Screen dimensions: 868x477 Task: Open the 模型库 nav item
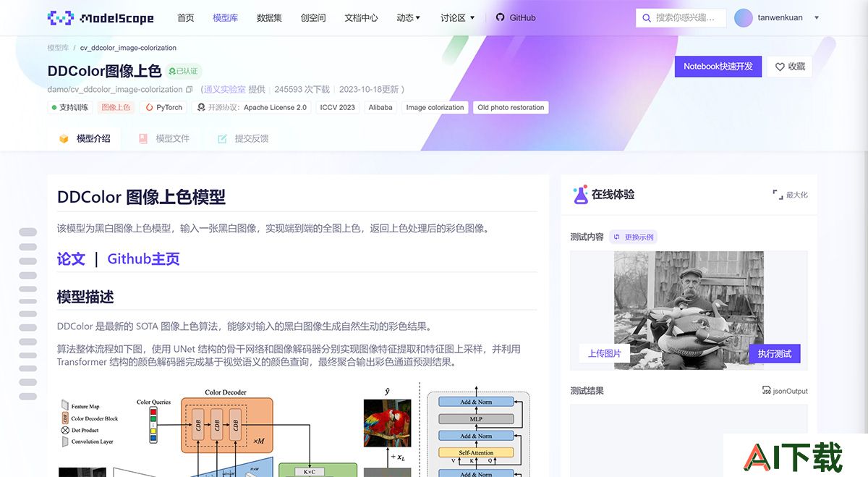tap(226, 17)
